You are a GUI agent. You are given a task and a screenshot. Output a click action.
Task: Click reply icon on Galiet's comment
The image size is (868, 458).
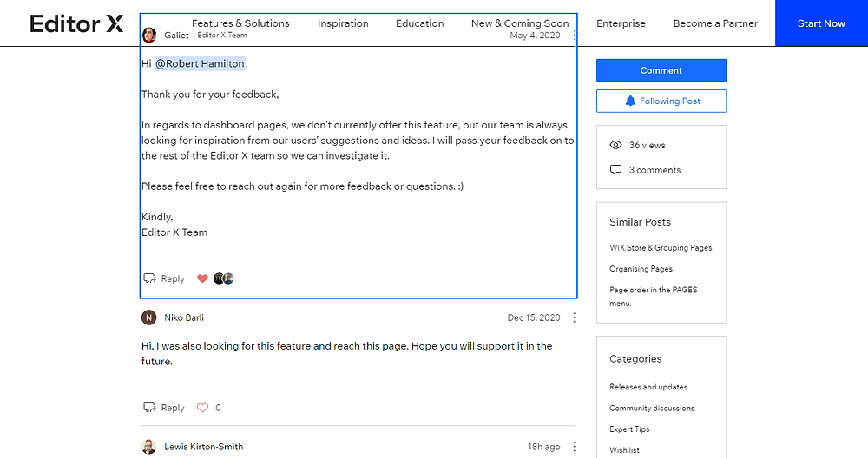coord(149,278)
